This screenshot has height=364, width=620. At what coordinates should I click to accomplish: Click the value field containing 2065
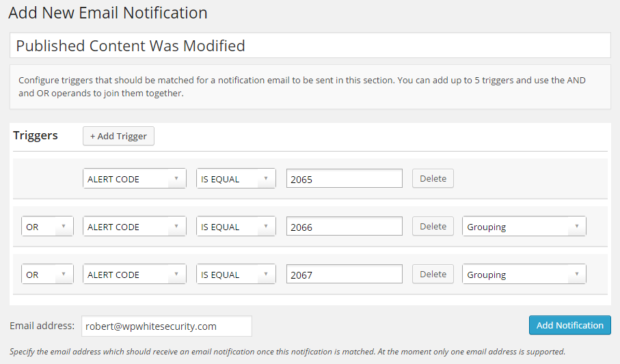(345, 179)
